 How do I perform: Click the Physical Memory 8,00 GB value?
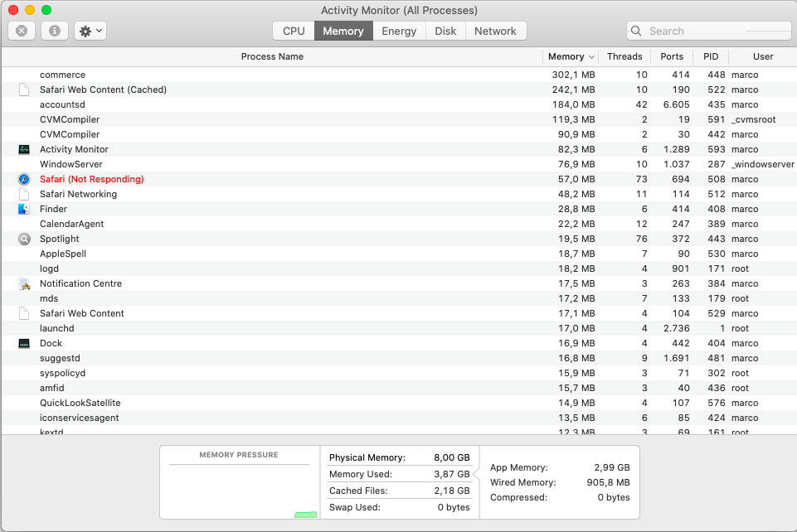coord(451,458)
